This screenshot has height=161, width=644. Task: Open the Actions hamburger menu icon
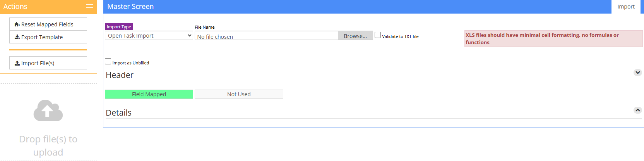click(x=89, y=7)
